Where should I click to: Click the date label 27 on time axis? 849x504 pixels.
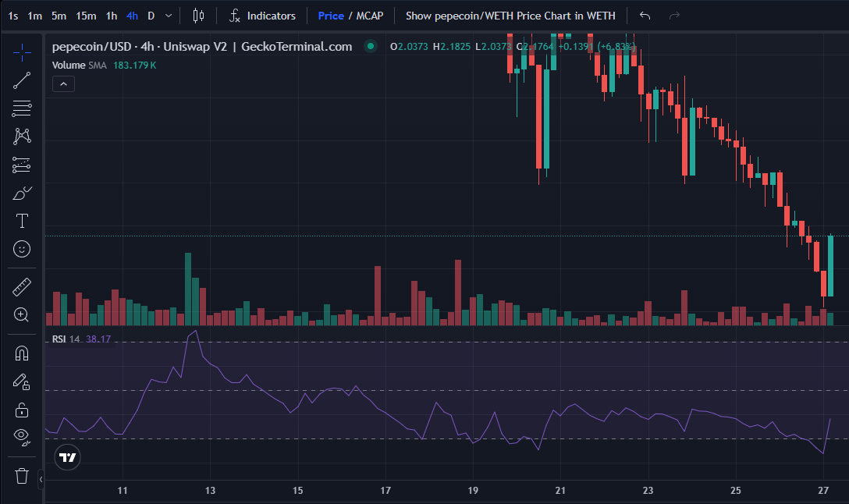pyautogui.click(x=823, y=491)
